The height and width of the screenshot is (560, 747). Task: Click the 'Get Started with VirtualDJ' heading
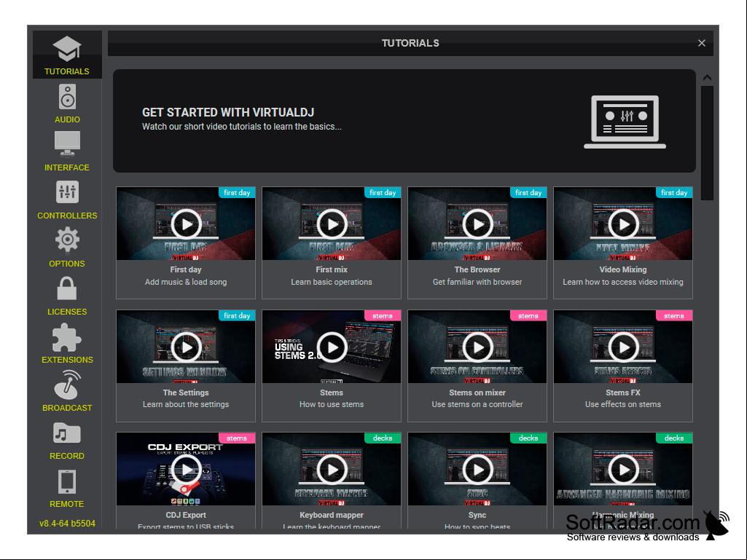[x=228, y=112]
